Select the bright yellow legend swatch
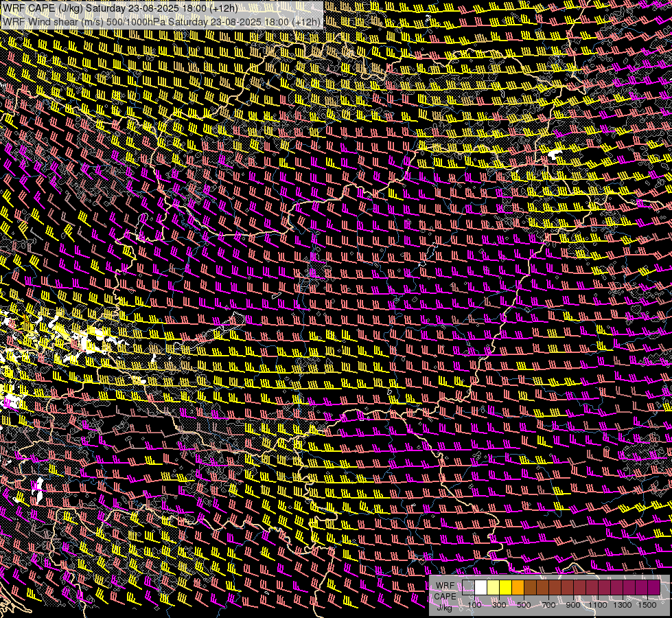This screenshot has width=672, height=618. (505, 587)
